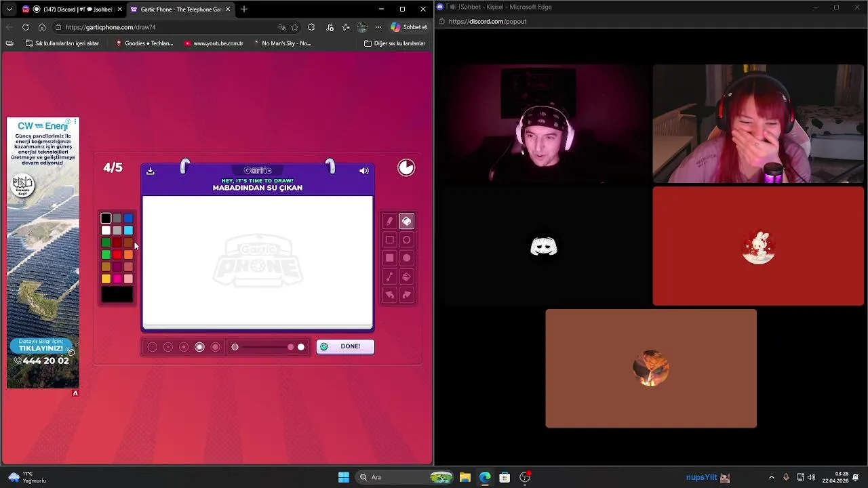The width and height of the screenshot is (868, 488).
Task: Reload the Gartic Phone page
Action: (x=26, y=27)
